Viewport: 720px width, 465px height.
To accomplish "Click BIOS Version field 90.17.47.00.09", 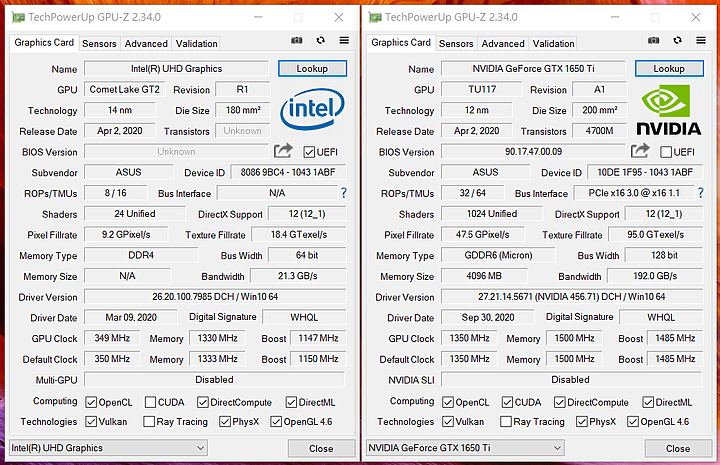I will pyautogui.click(x=533, y=151).
